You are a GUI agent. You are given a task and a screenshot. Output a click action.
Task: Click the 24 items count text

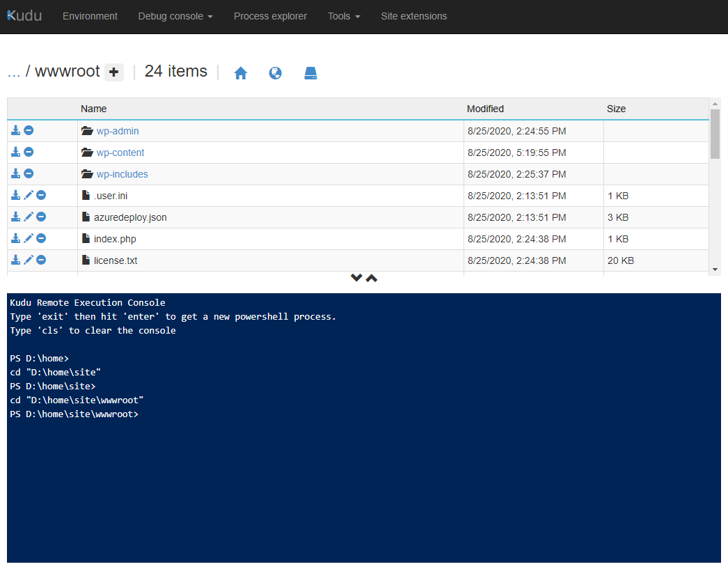[175, 71]
